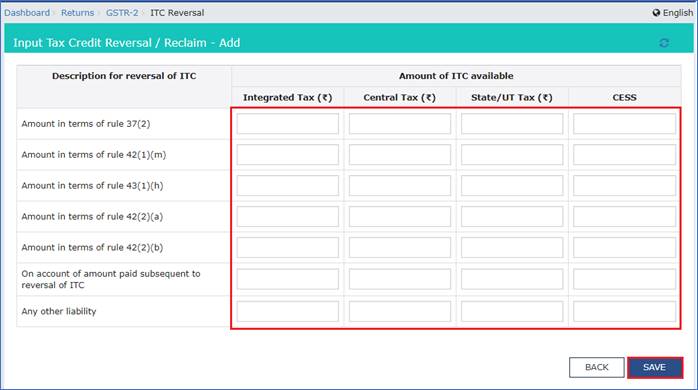Focus Central Tax field for rule 43(1)(h)
The width and height of the screenshot is (698, 390).
[x=400, y=186]
